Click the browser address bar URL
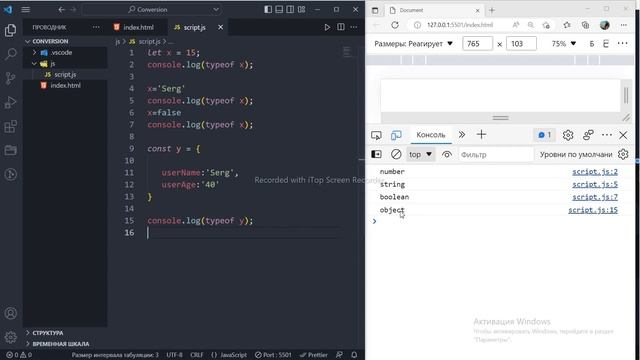The width and height of the screenshot is (640, 360). click(x=460, y=25)
